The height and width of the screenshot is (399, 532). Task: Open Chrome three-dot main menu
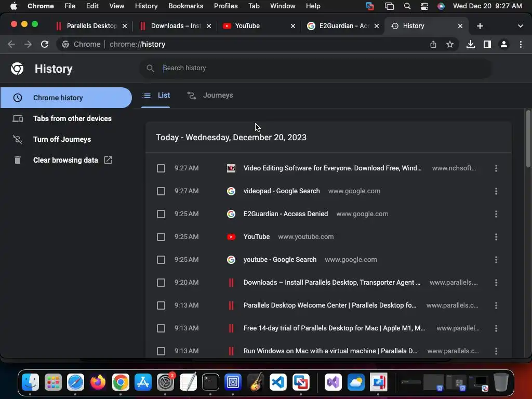pyautogui.click(x=521, y=44)
